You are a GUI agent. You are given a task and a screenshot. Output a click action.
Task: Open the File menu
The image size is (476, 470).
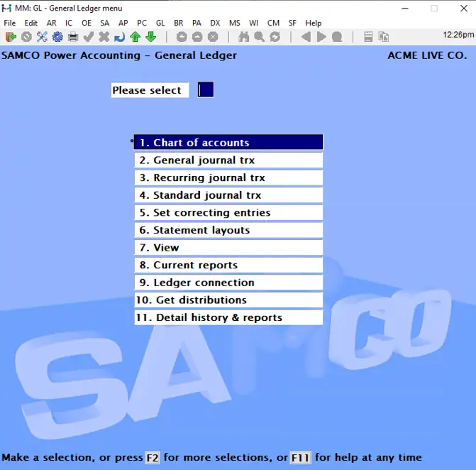(11, 23)
